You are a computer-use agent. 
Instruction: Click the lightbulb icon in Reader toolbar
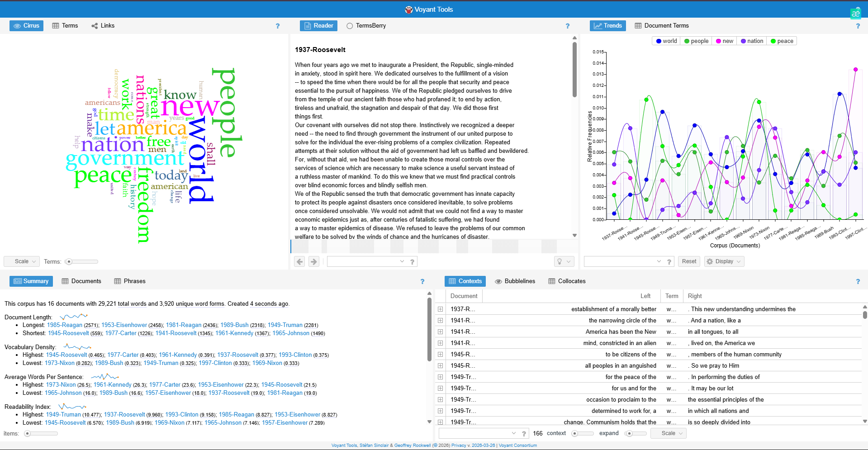(560, 261)
